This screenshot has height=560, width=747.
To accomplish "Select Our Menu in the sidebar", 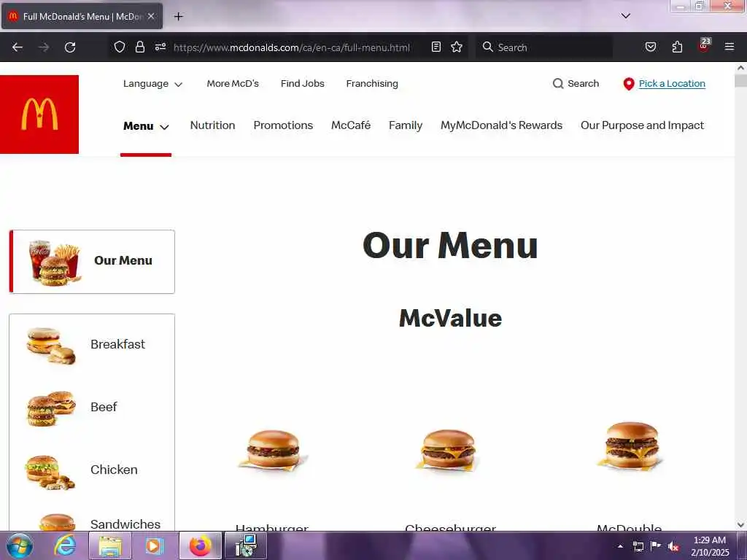I will (92, 262).
